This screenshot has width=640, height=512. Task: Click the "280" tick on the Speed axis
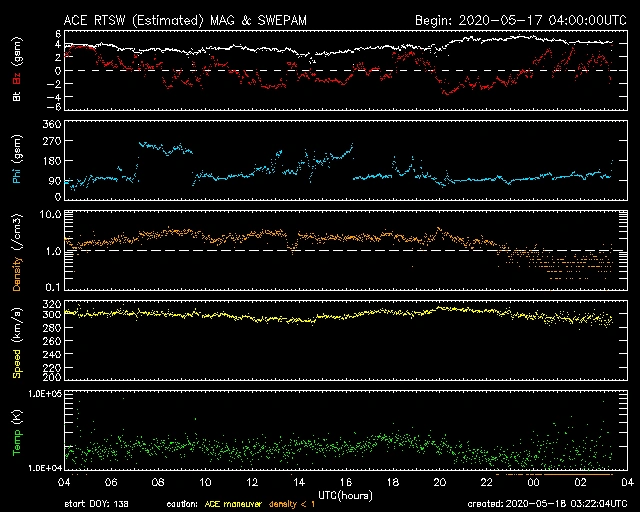(52, 328)
